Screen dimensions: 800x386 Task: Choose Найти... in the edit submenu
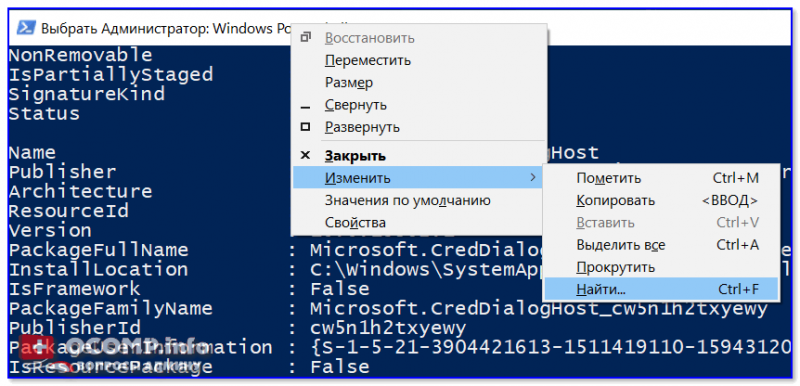[x=661, y=289]
